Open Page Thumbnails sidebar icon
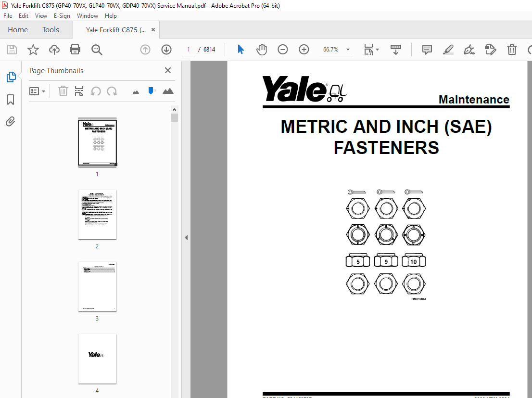Screen dimensions: 532x398 point(11,77)
